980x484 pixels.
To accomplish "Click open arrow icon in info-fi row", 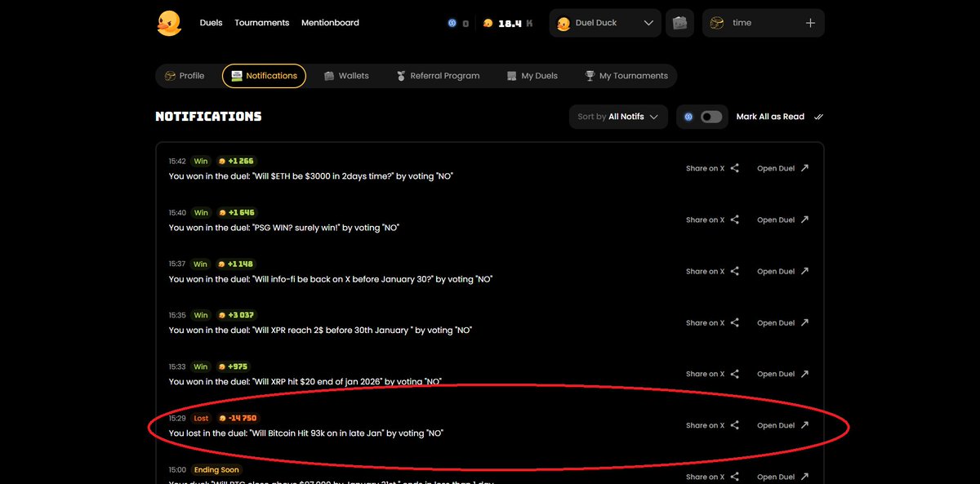I will (x=804, y=271).
